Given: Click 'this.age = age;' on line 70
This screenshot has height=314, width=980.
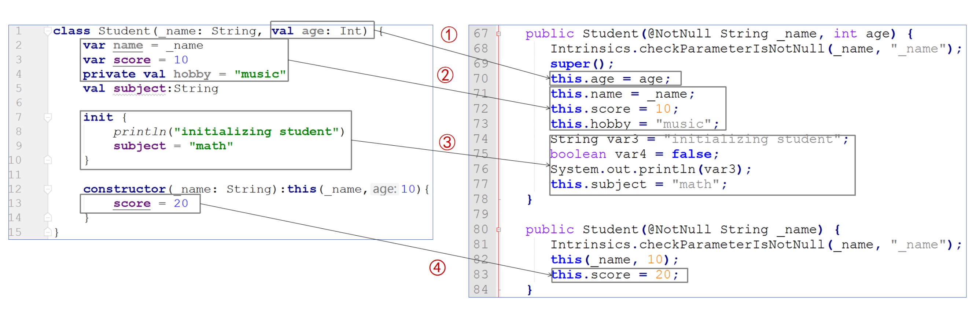Looking at the screenshot, I should point(611,79).
